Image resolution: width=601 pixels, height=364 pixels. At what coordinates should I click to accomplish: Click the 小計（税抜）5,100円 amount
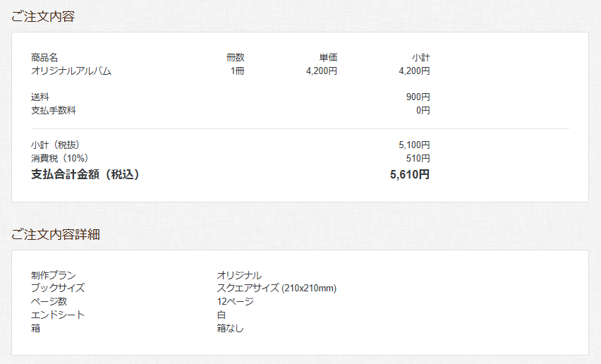(x=414, y=145)
